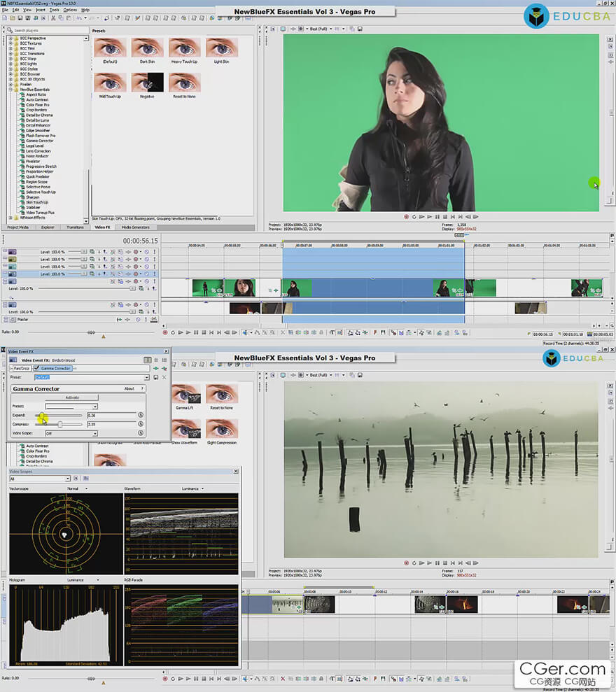616x692 pixels.
Task: Click the search magnifier icon in plug-in panel
Action: [10, 31]
